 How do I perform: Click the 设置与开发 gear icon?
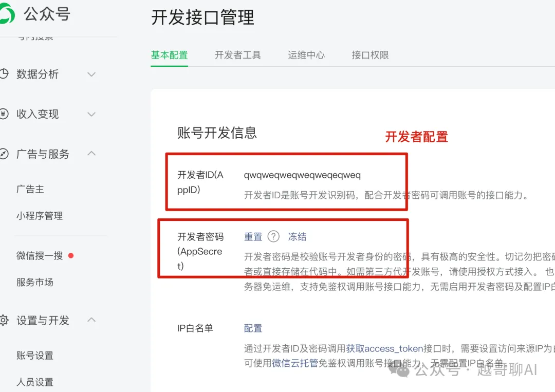4,321
